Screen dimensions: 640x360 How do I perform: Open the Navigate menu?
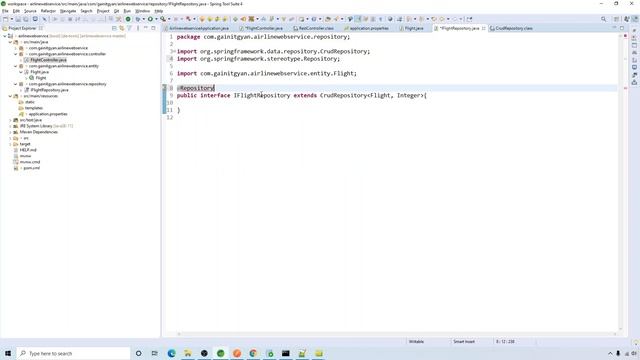(68, 11)
